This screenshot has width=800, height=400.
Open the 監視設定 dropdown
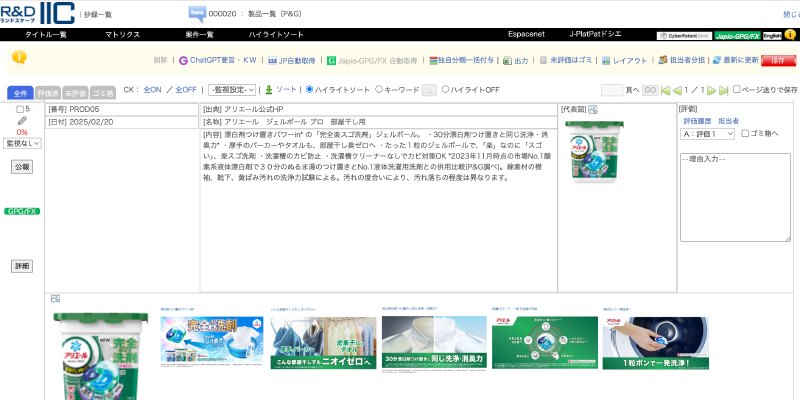tap(232, 90)
